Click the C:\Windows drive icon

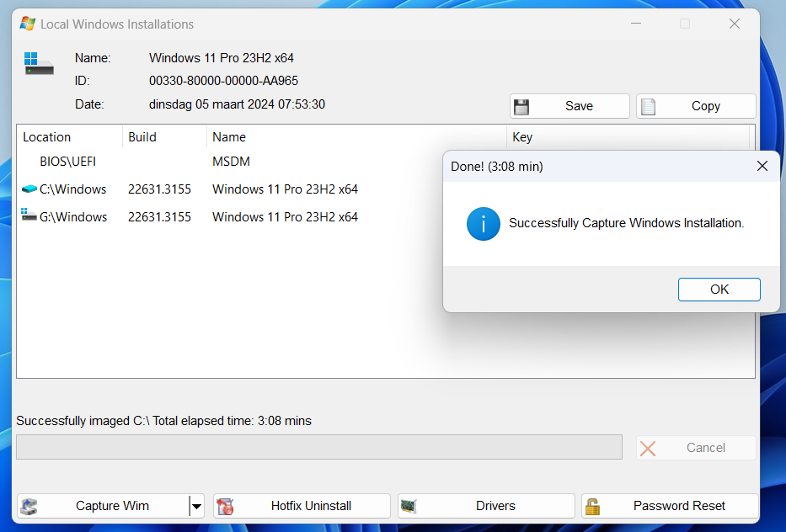point(29,189)
